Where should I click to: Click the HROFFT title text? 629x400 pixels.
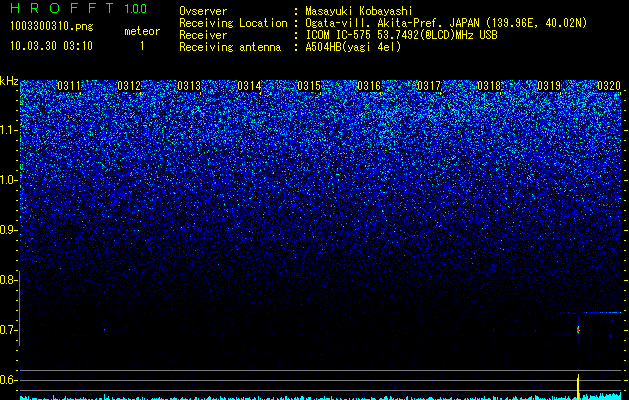(x=62, y=8)
